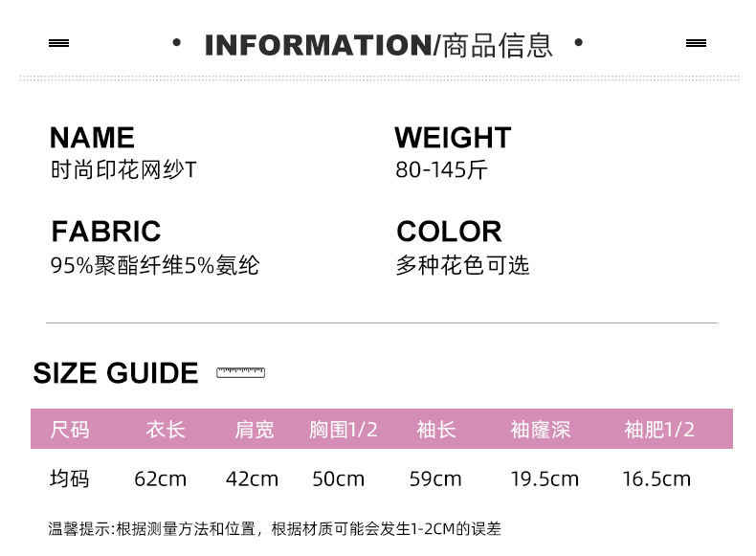Select the 衣长 column header
This screenshot has height=556, width=756.
[165, 430]
